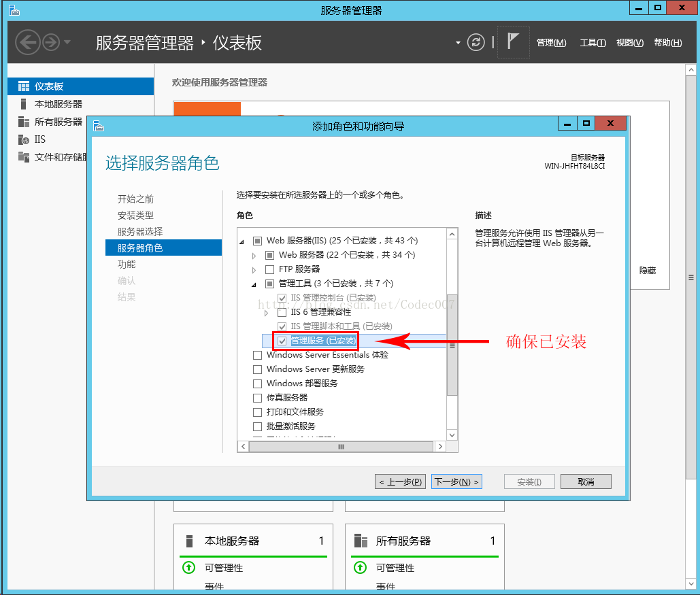Toggle the 管理服务 (已安装) checkbox
This screenshot has height=595, width=700.
tap(282, 341)
